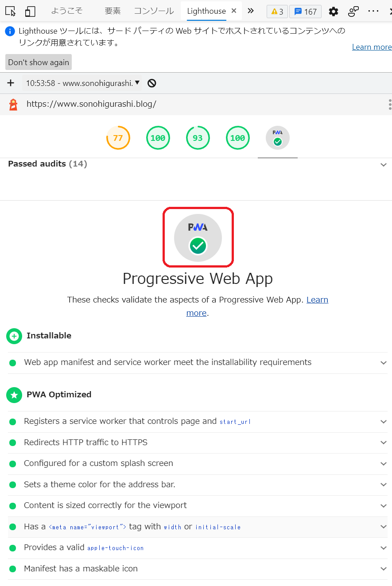Viewport: 392px width, 586px height.
Task: Jump to the score 93 gauge
Action: [x=198, y=138]
